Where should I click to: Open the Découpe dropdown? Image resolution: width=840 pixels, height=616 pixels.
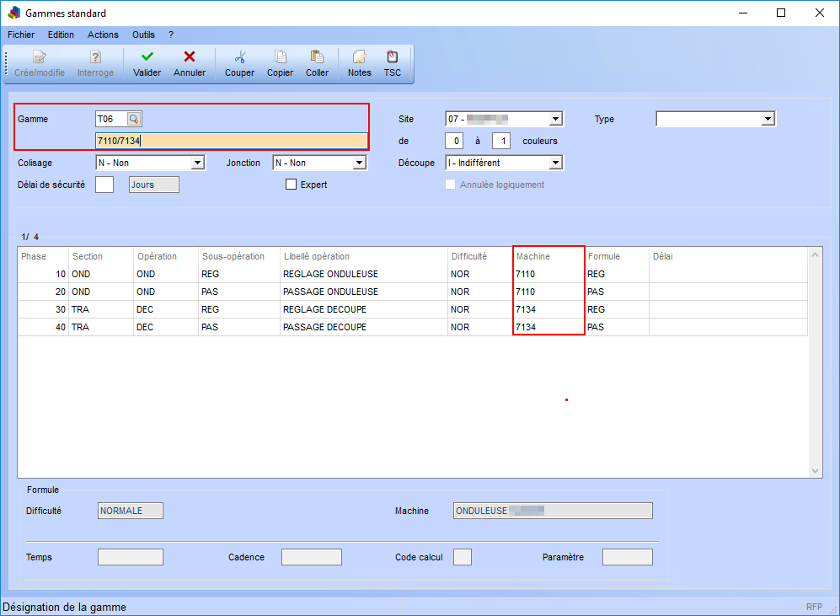coord(555,163)
